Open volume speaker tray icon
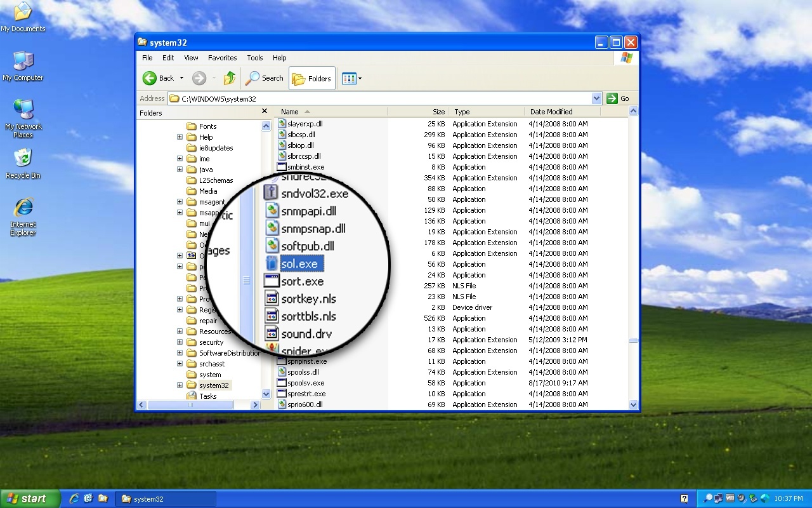Image resolution: width=812 pixels, height=508 pixels. [742, 498]
